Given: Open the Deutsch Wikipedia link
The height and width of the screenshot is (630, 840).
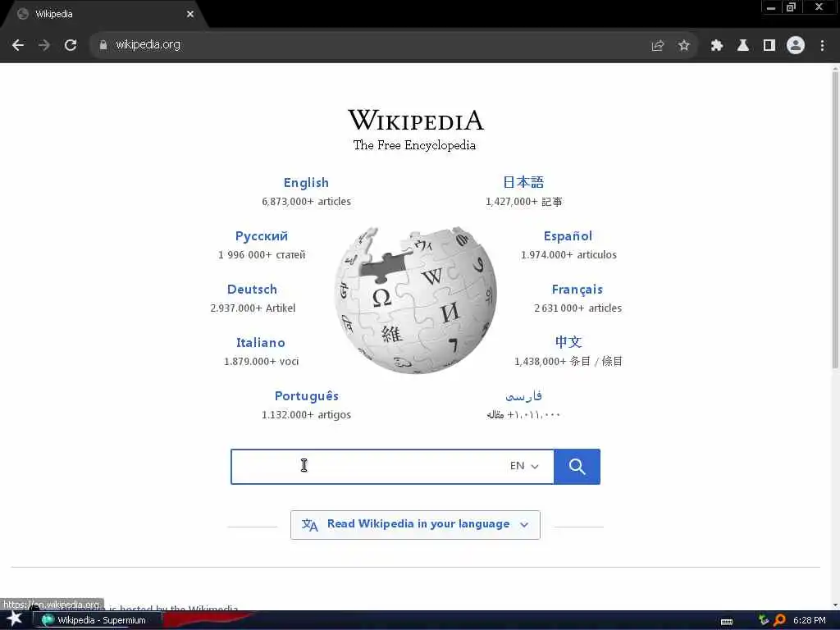Looking at the screenshot, I should (253, 290).
